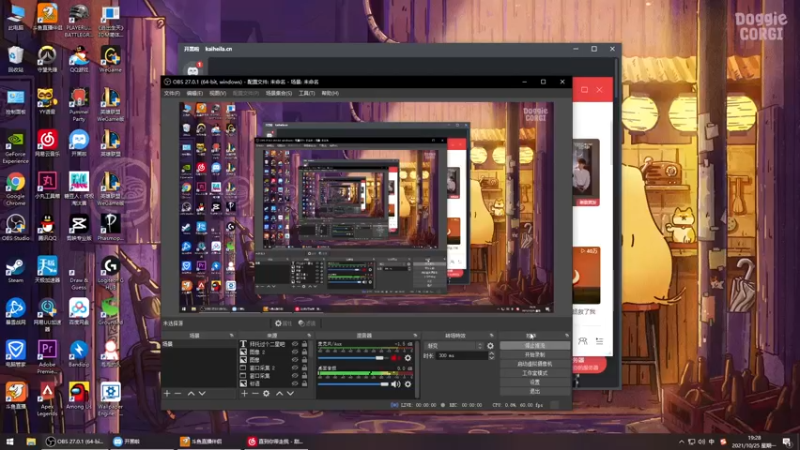Toggle lock on 图像 2 source

[x=305, y=352]
